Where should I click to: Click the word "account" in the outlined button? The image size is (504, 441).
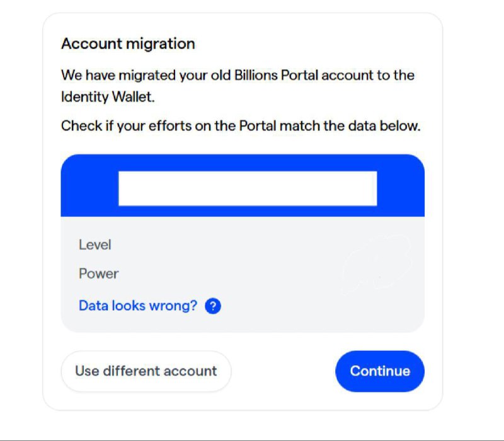(x=191, y=371)
